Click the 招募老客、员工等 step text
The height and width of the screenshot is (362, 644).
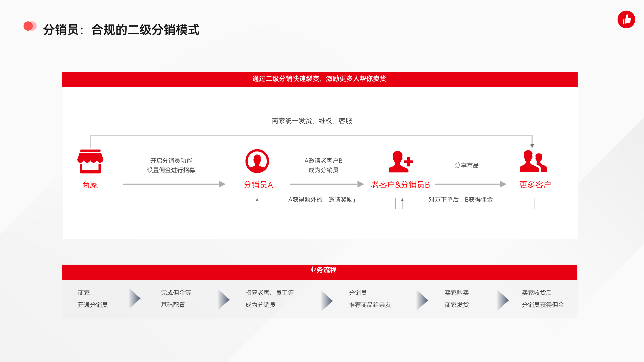(x=269, y=293)
